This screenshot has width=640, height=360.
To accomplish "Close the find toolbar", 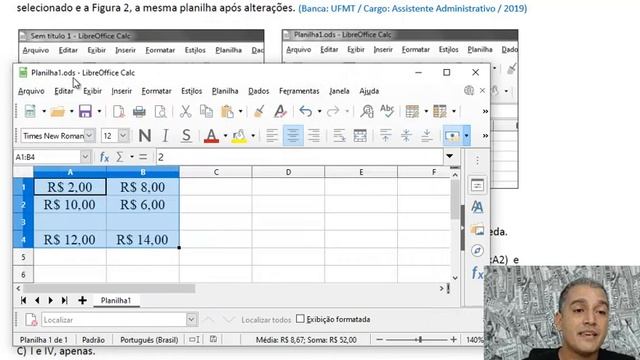I will coord(31,320).
